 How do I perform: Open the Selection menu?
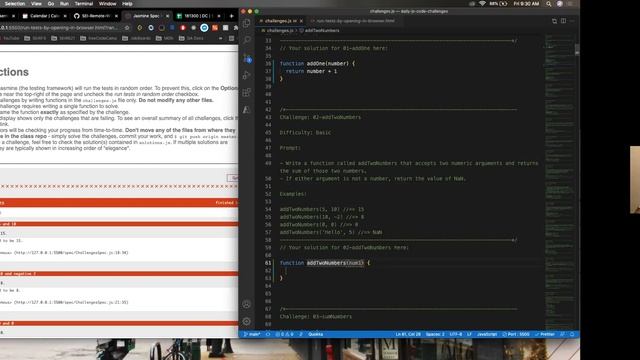coord(15,4)
